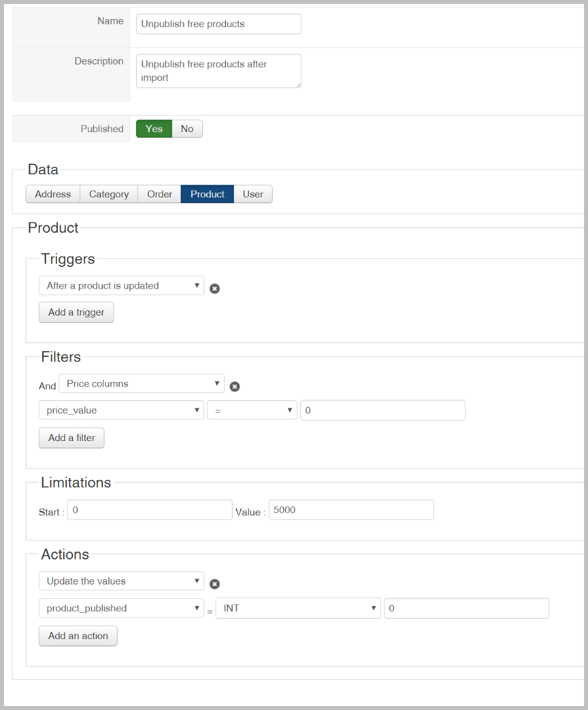
Task: Select the User data tab
Action: pos(253,195)
